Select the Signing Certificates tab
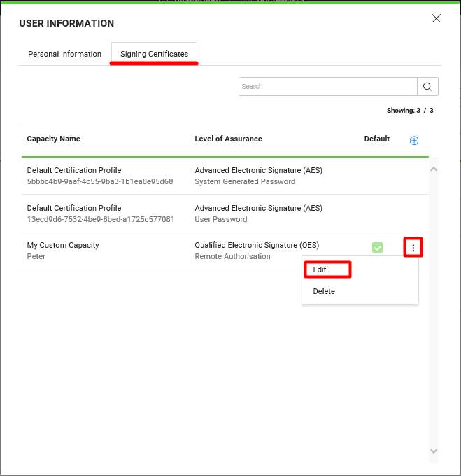 pos(154,54)
